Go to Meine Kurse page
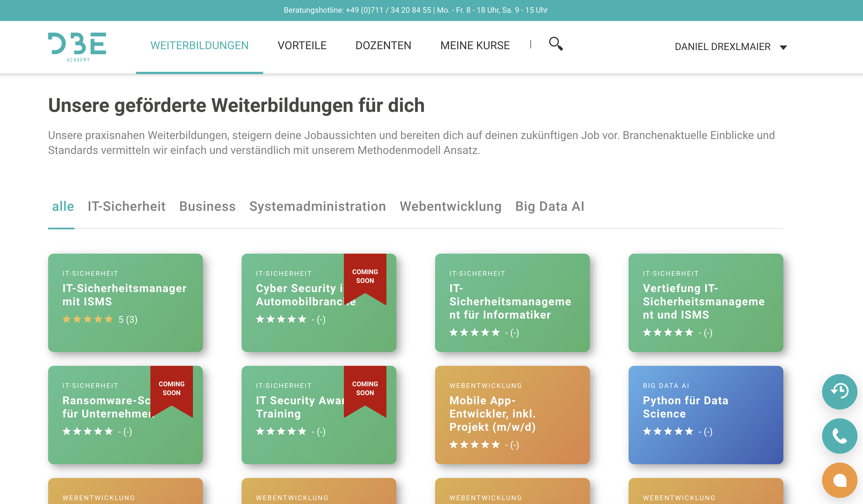Image resolution: width=863 pixels, height=504 pixels. [475, 46]
